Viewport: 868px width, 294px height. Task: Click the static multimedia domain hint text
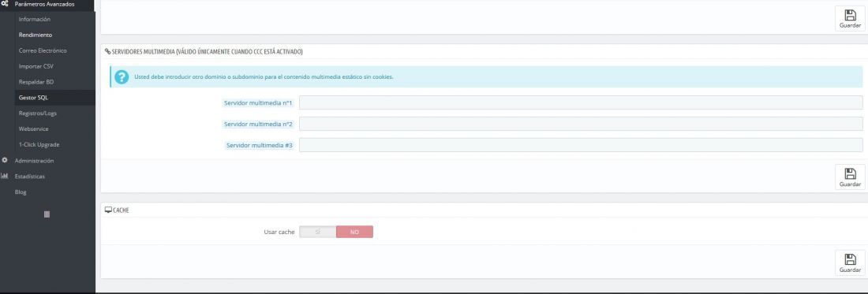(x=264, y=76)
